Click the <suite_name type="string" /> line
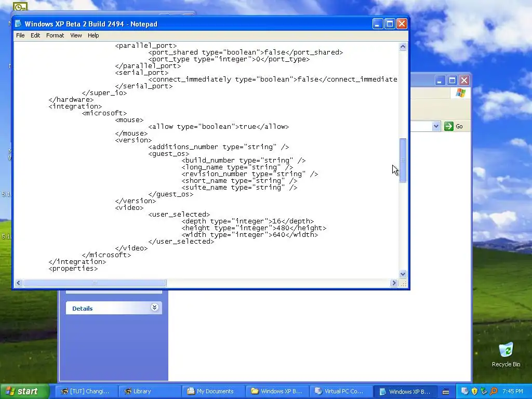The height and width of the screenshot is (399, 532). 239,188
